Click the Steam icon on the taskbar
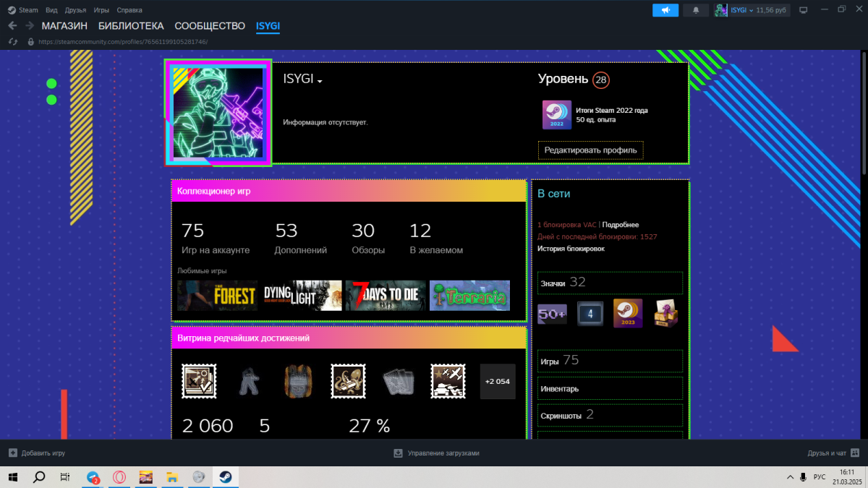 pyautogui.click(x=225, y=477)
